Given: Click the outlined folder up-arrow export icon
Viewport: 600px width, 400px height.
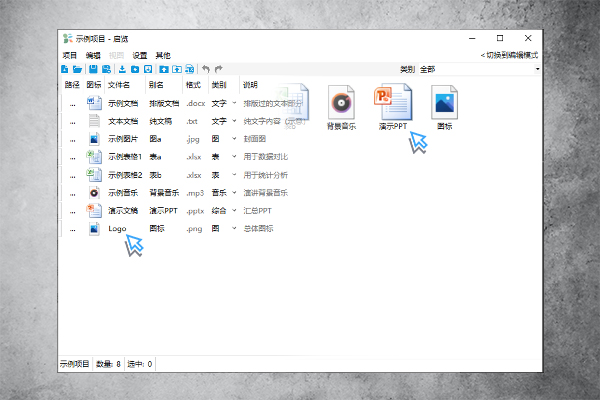Looking at the screenshot, I should [177, 69].
